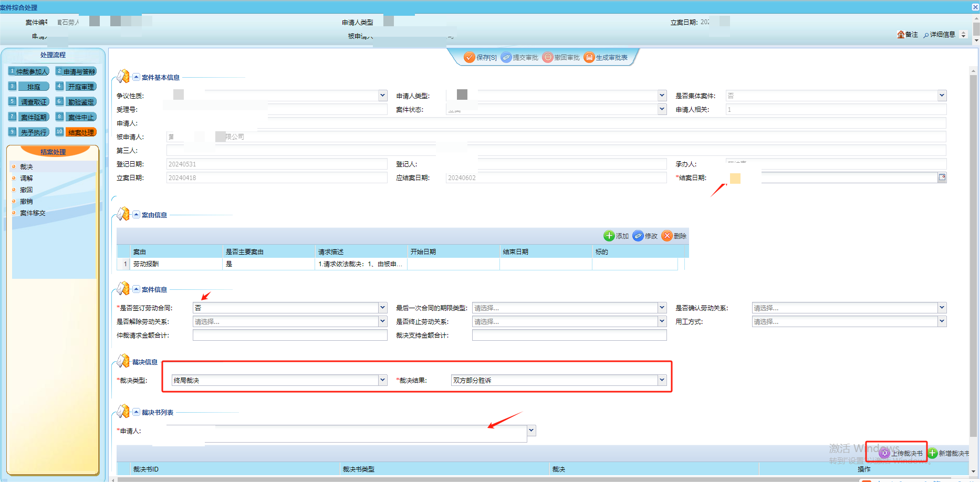
Task: Click the 提交审批 submit approval icon
Action: 506,57
